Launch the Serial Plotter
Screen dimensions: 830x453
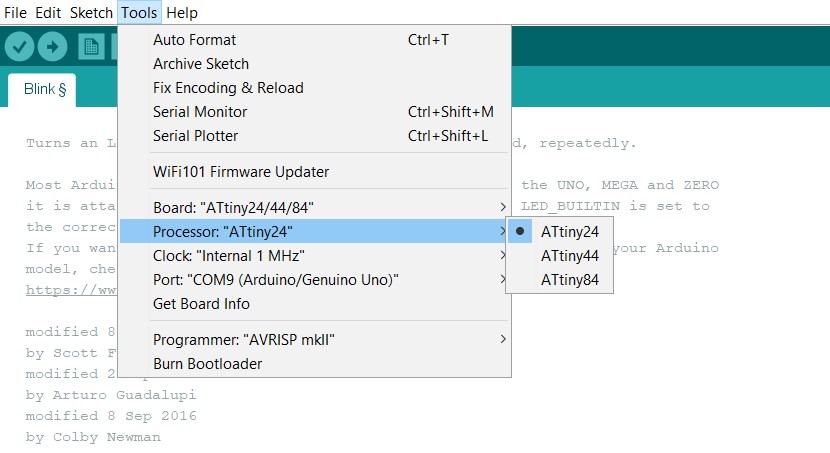[196, 136]
